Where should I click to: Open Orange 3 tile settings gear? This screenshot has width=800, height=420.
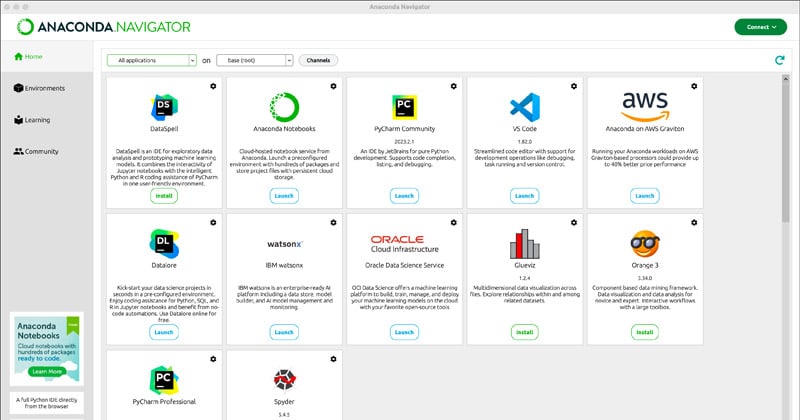[x=694, y=223]
